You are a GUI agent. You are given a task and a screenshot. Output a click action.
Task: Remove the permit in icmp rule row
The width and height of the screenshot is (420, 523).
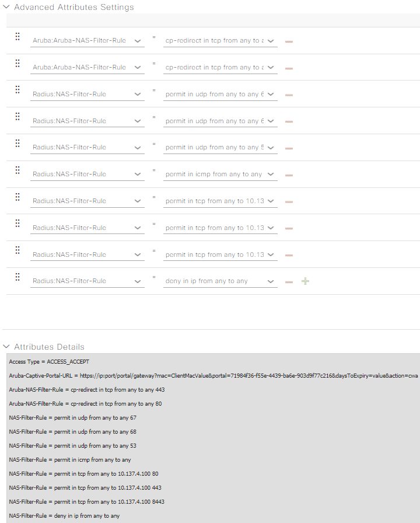click(x=289, y=175)
